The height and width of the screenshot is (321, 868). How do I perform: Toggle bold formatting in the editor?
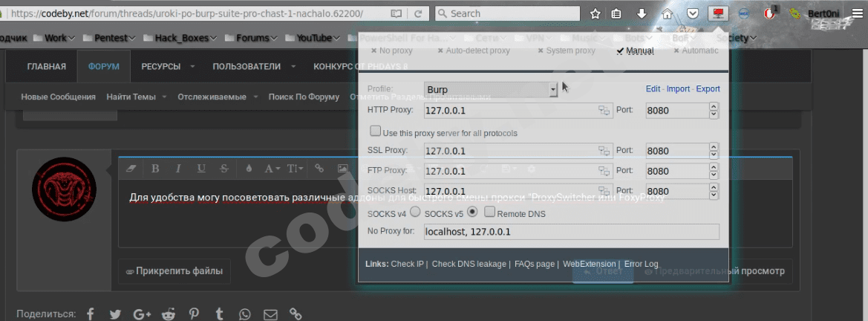point(155,169)
